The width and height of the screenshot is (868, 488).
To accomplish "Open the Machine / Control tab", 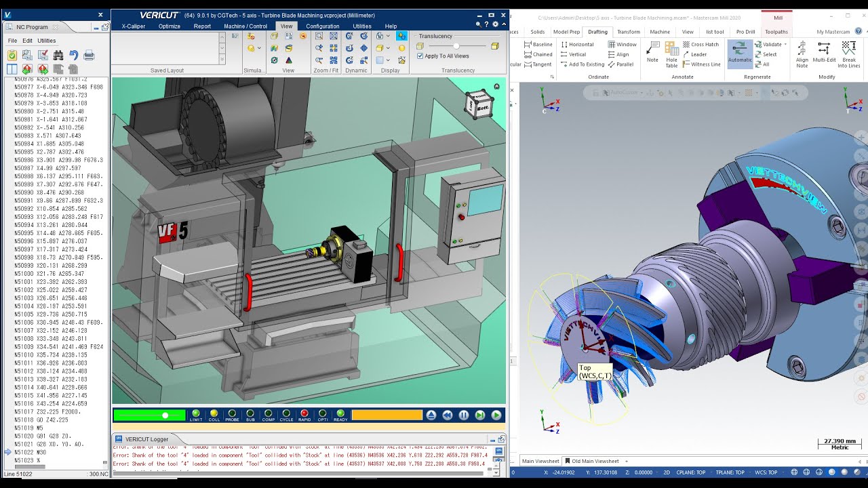I will (245, 26).
